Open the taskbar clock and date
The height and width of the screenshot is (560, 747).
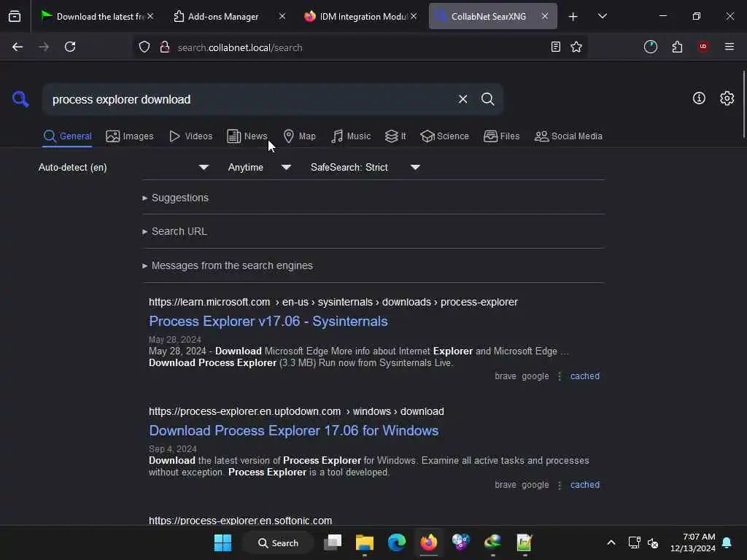tap(693, 542)
